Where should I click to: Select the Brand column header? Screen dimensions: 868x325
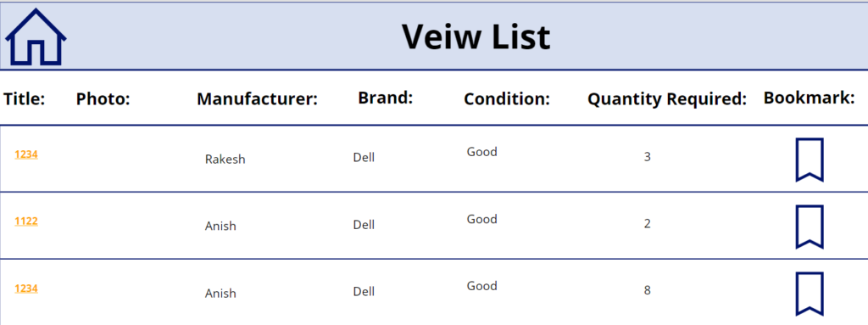(x=386, y=98)
